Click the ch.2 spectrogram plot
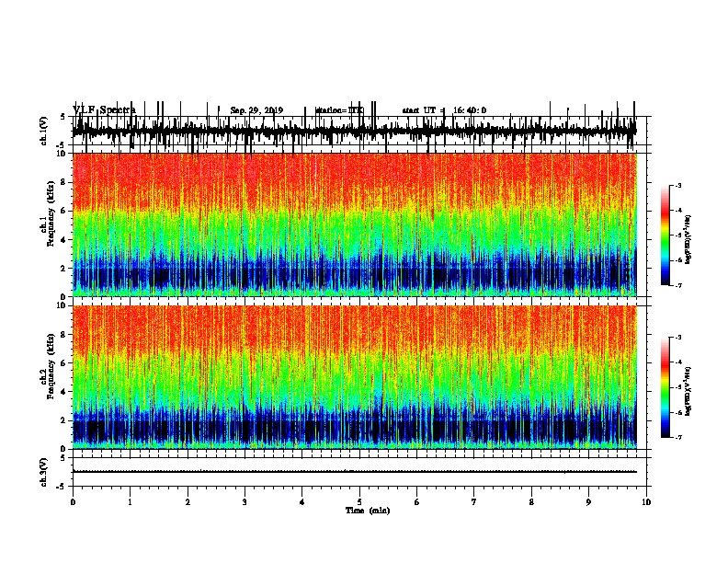Image resolution: width=728 pixels, height=563 pixels. [354, 377]
